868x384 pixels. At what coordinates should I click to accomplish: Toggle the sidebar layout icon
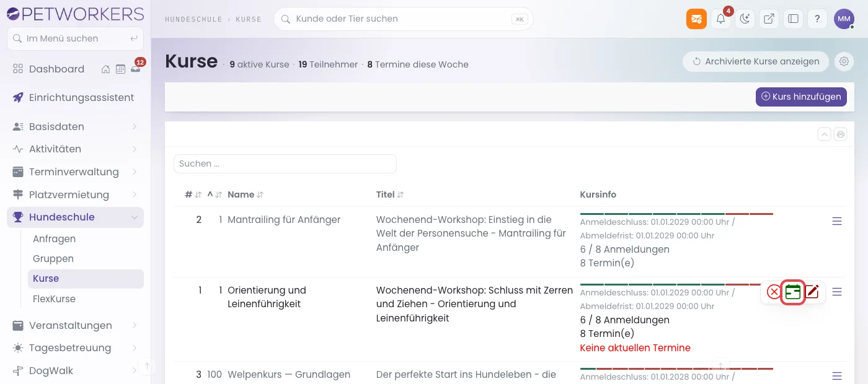pos(793,19)
